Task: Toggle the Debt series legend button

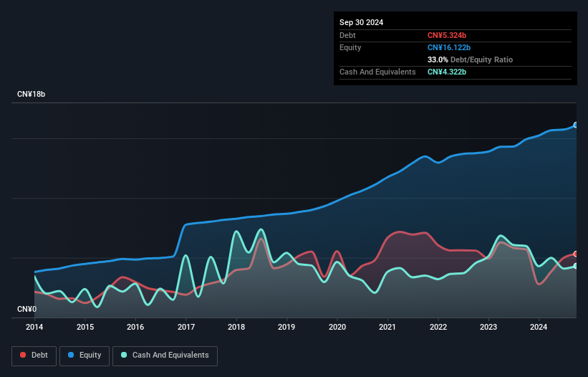Action: click(x=34, y=355)
